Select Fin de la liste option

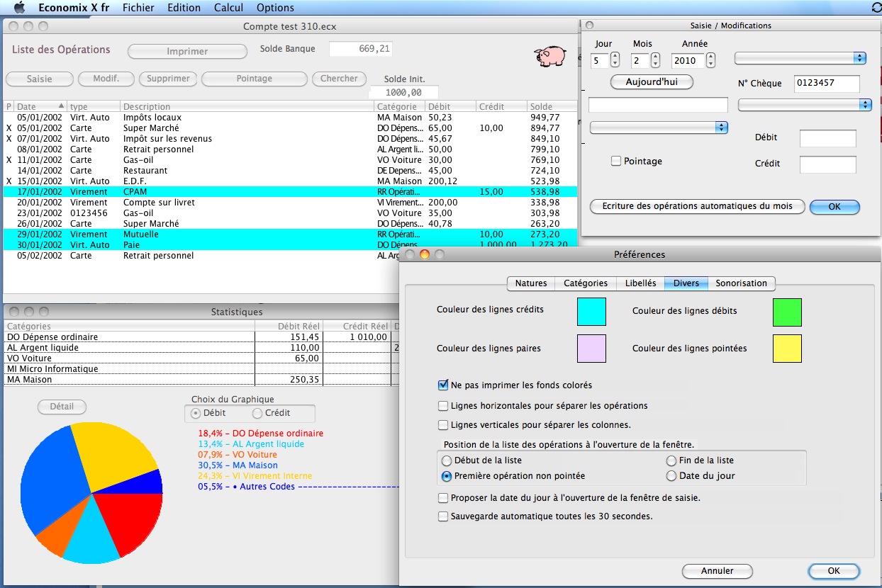pos(671,460)
